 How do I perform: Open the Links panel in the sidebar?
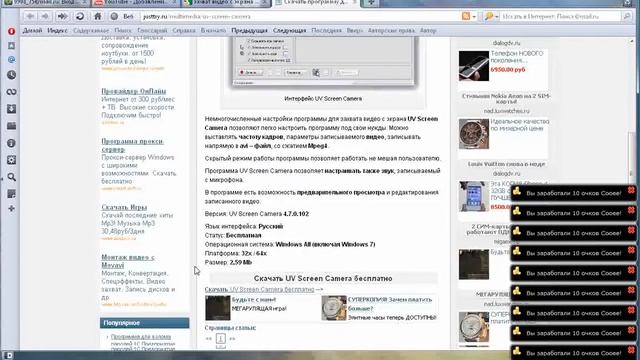click(x=11, y=92)
